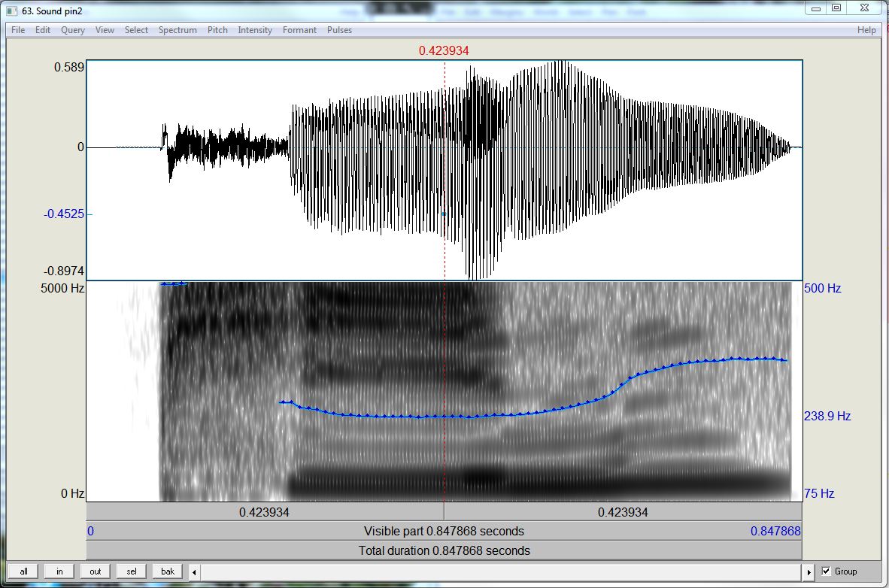Viewport: 889px width, 588px height.
Task: Play the right 0.423934 segment bar
Action: click(x=623, y=512)
